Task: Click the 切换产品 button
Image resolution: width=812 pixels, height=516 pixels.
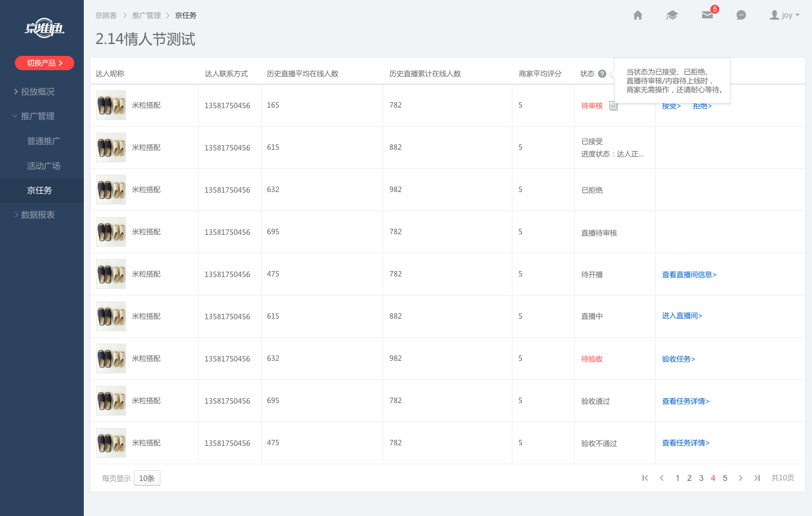Action: (45, 63)
